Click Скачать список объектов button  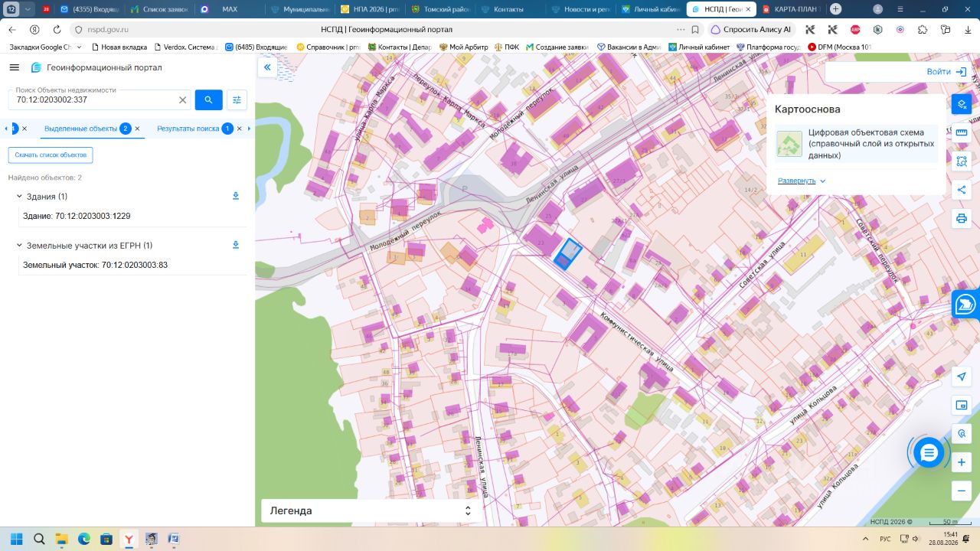click(x=51, y=155)
